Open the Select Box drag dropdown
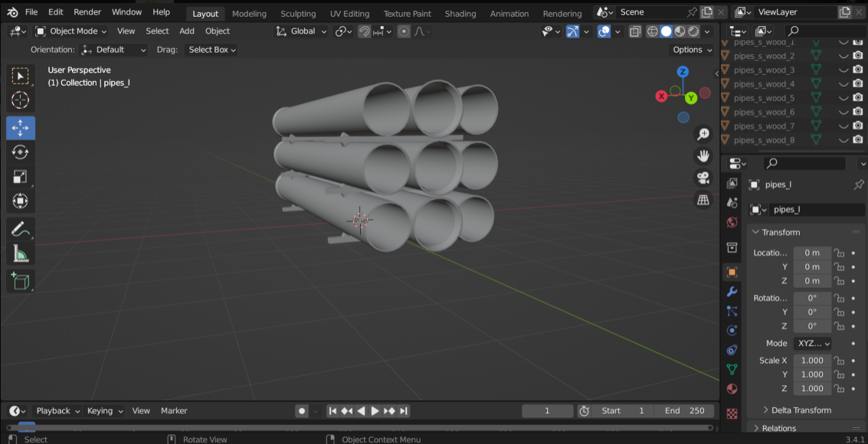Image resolution: width=868 pixels, height=444 pixels. tap(212, 50)
